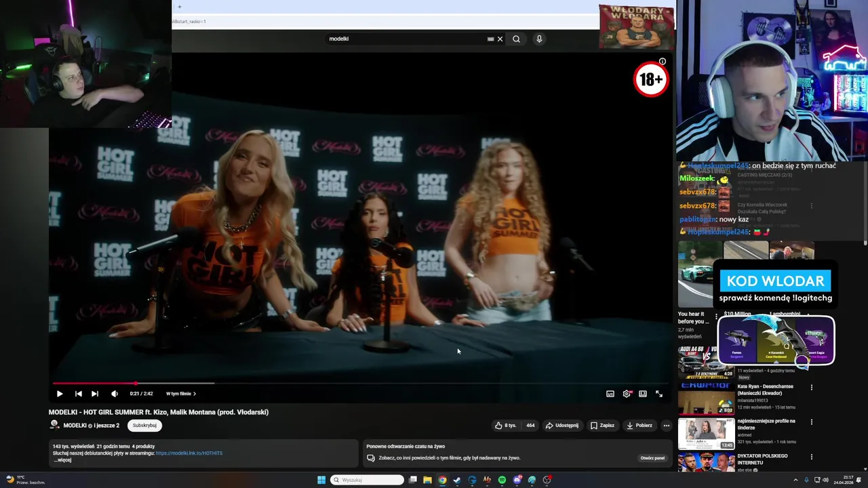Screen dimensions: 868x488
Task: Open options for 'DYKTATOR POLSKIEGO INTERNETU' video
Action: 812,457
